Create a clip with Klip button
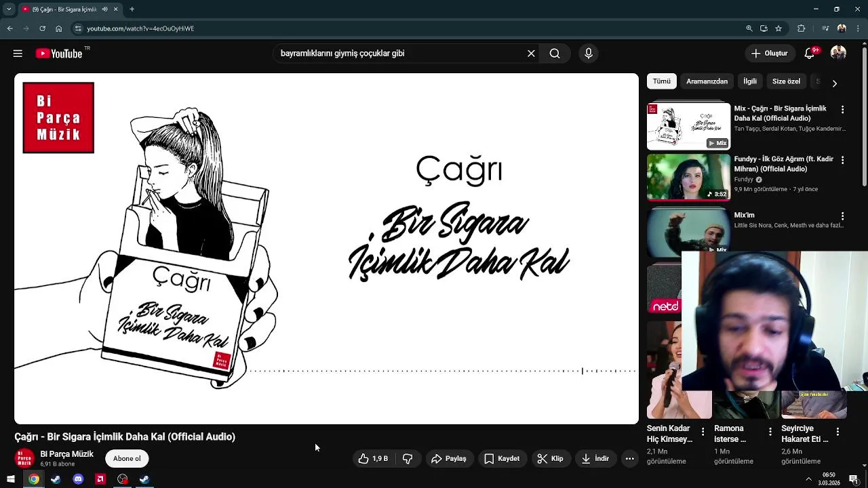Image resolution: width=868 pixels, height=488 pixels. (551, 459)
